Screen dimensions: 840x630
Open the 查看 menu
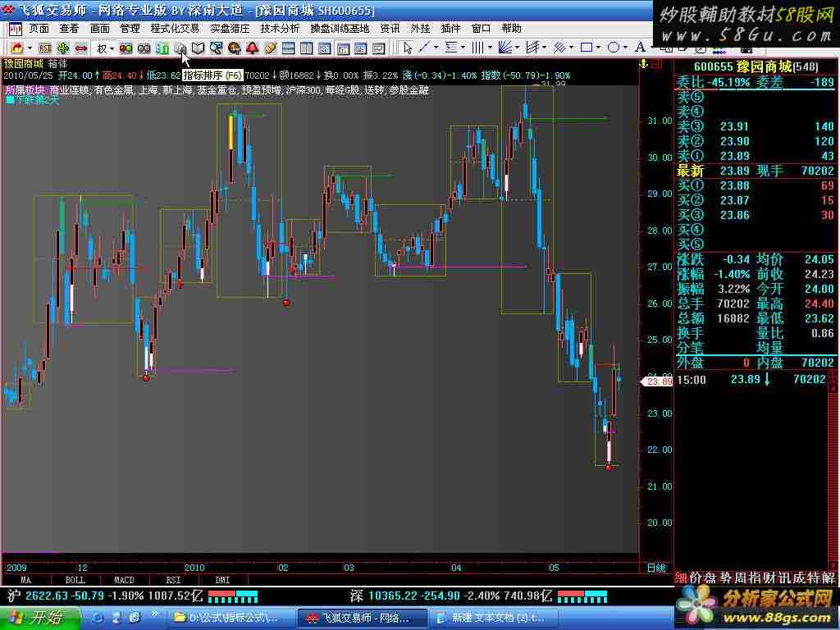coord(69,29)
